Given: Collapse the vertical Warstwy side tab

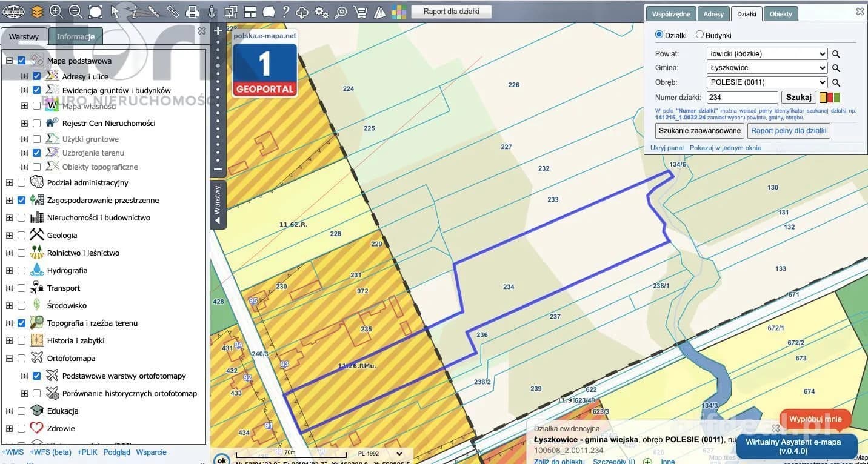Looking at the screenshot, I should (x=218, y=205).
